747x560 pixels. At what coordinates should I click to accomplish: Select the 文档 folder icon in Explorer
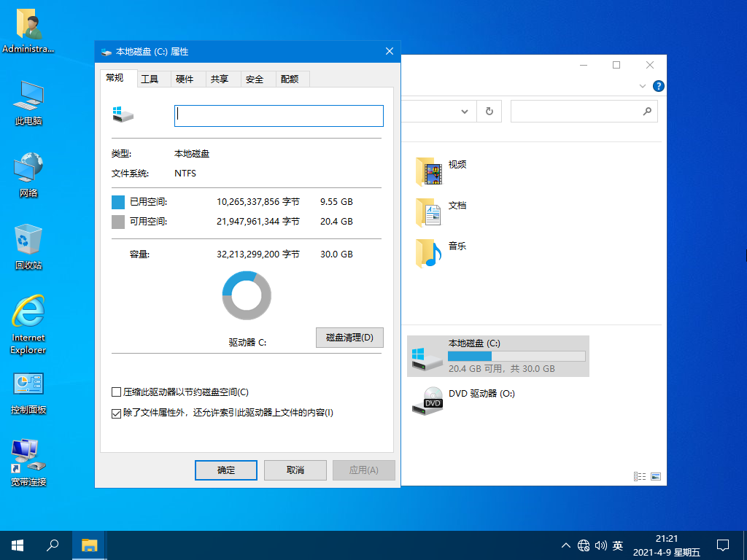tap(429, 212)
